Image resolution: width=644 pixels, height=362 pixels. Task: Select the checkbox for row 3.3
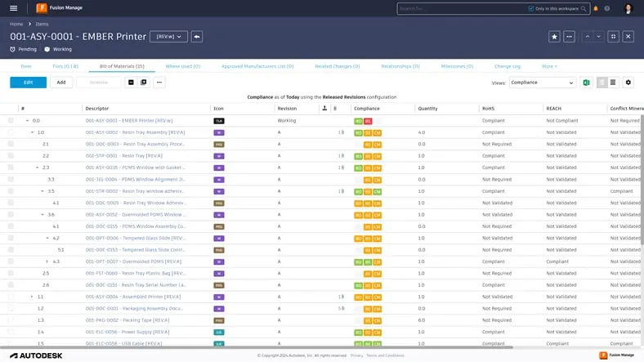(x=11, y=179)
